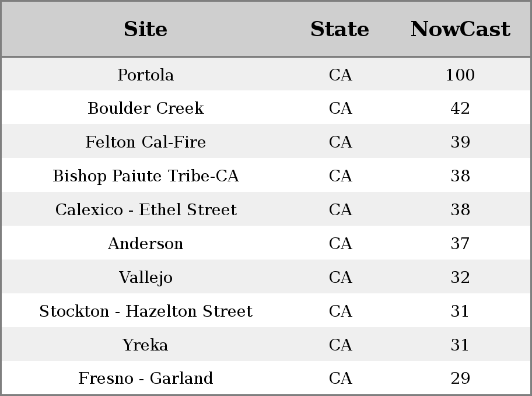The height and width of the screenshot is (396, 532).
Task: Click Fresno - Garland's NowCast value 29
Action: click(460, 378)
